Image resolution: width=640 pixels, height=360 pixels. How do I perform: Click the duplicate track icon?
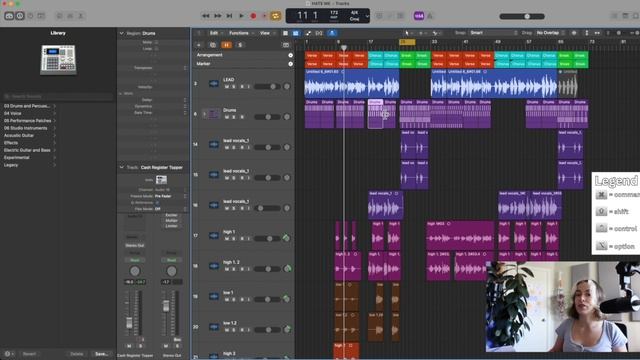tap(213, 45)
